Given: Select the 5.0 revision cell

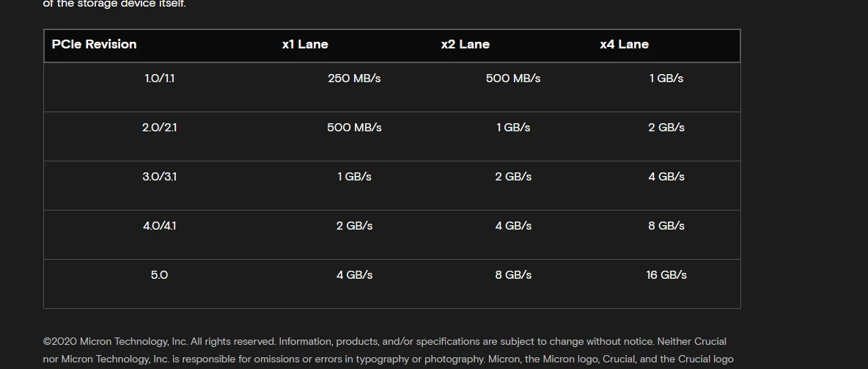Looking at the screenshot, I should point(159,275).
